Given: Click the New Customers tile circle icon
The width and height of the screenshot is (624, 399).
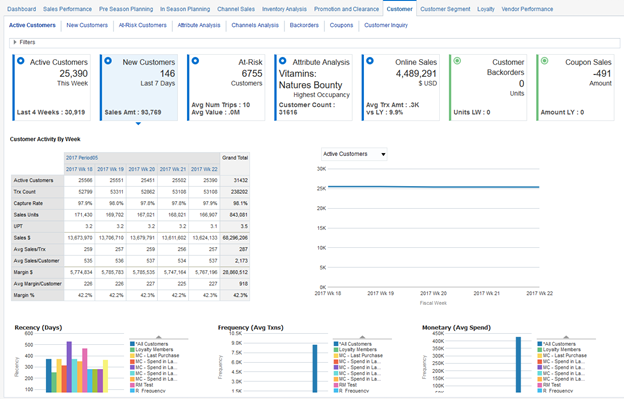Looking at the screenshot, I should pos(108,61).
